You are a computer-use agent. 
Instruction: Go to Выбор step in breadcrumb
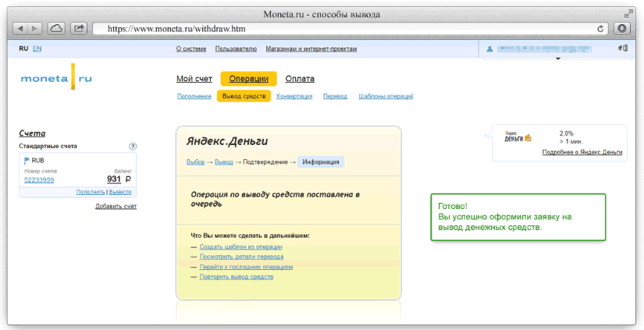pos(195,162)
